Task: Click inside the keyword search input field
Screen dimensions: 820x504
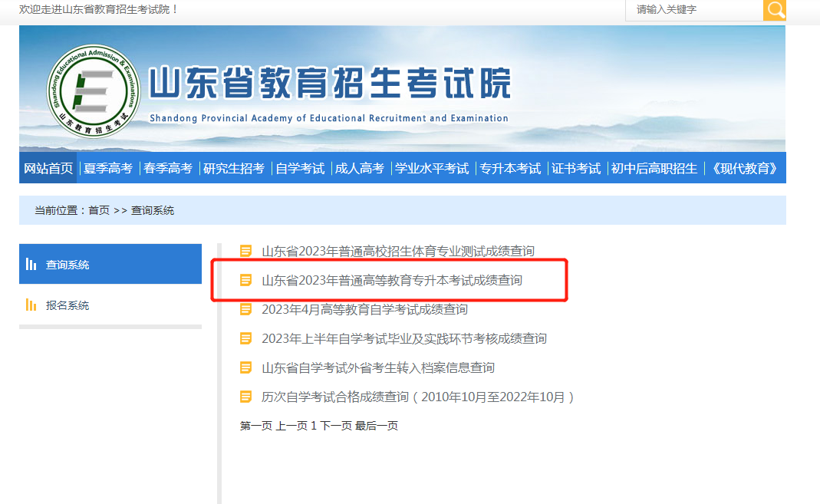Action: pyautogui.click(x=690, y=11)
